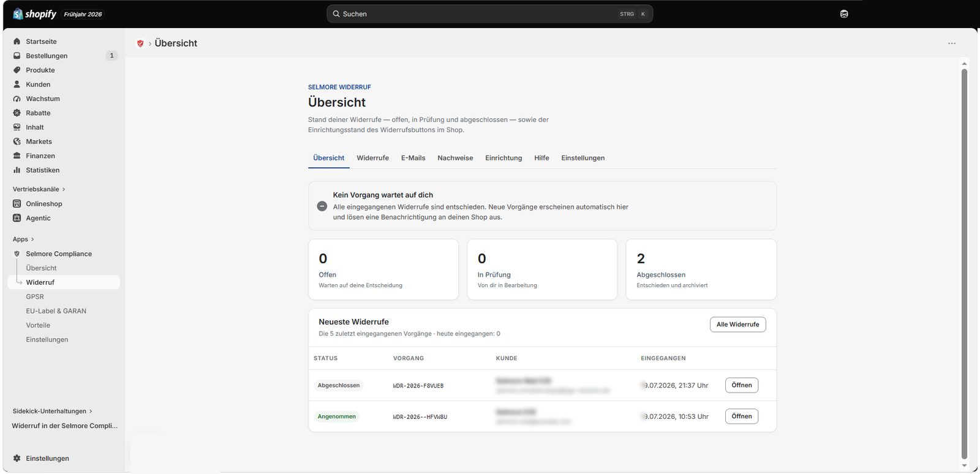The image size is (980, 474).
Task: Click the search magnifier icon
Action: coord(336,13)
